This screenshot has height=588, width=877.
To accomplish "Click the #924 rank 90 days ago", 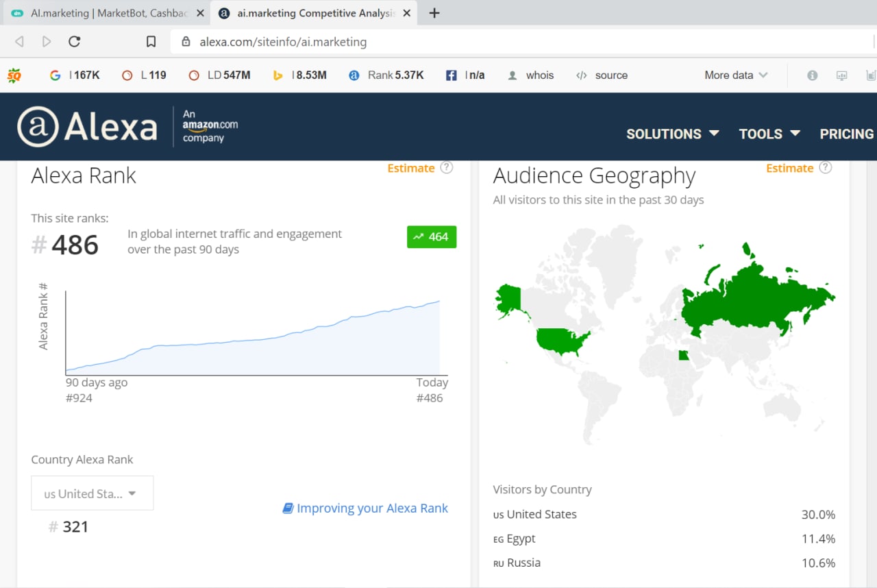I will point(79,397).
